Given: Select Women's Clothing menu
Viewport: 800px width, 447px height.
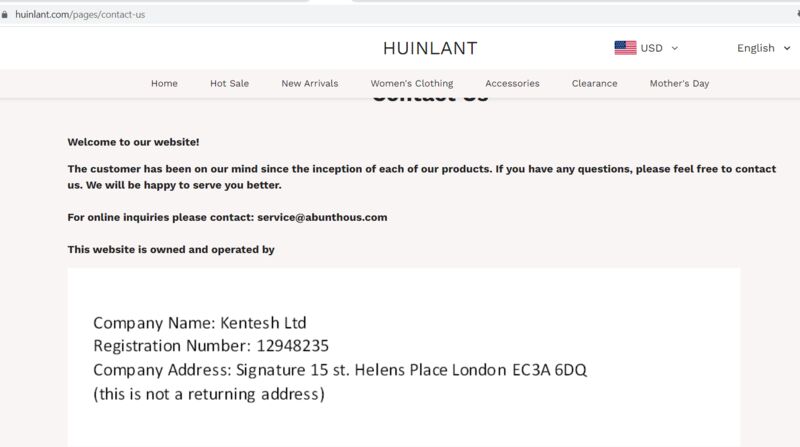Looking at the screenshot, I should tap(412, 83).
